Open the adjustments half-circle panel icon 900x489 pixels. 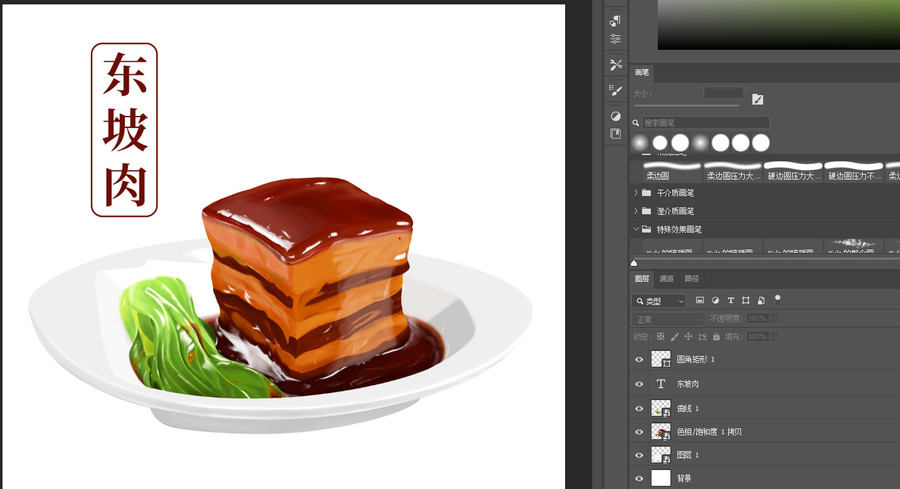[616, 116]
